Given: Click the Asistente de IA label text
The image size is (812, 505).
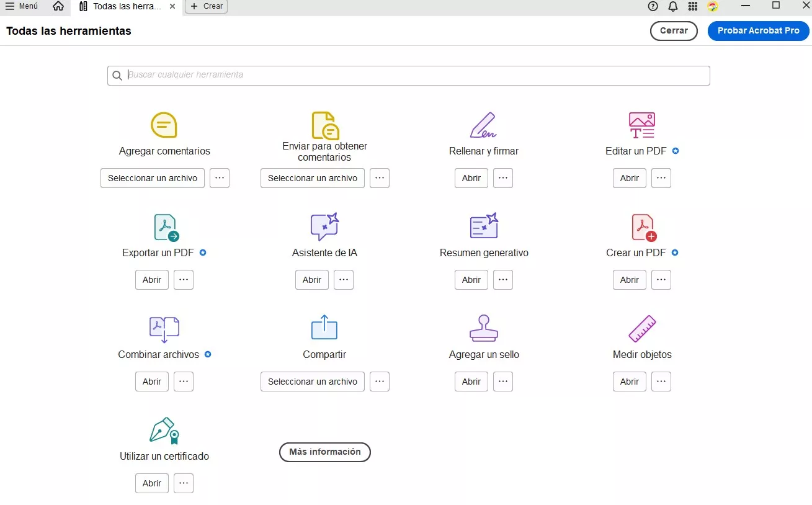Looking at the screenshot, I should (324, 253).
